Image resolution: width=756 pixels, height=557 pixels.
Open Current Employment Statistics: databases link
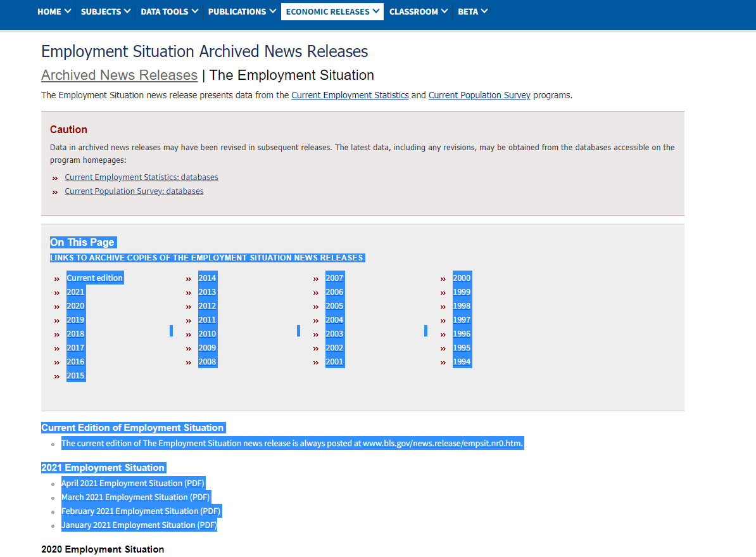click(141, 177)
